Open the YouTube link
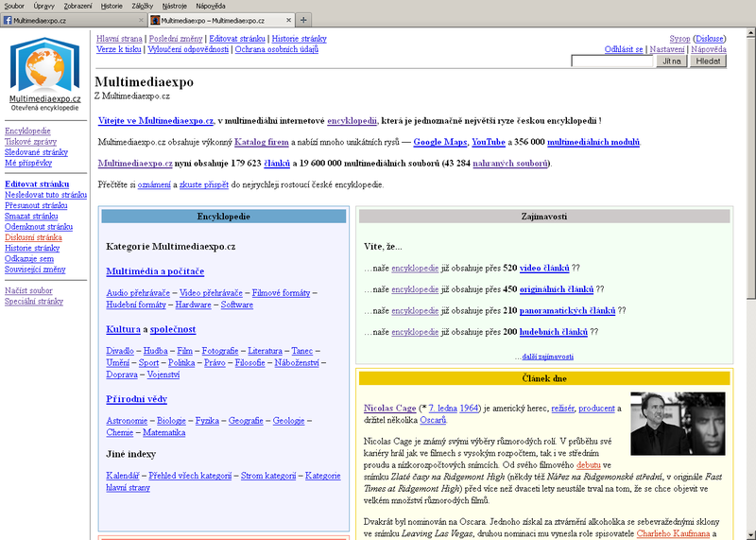Viewport: 756px width, 540px height. [x=488, y=142]
